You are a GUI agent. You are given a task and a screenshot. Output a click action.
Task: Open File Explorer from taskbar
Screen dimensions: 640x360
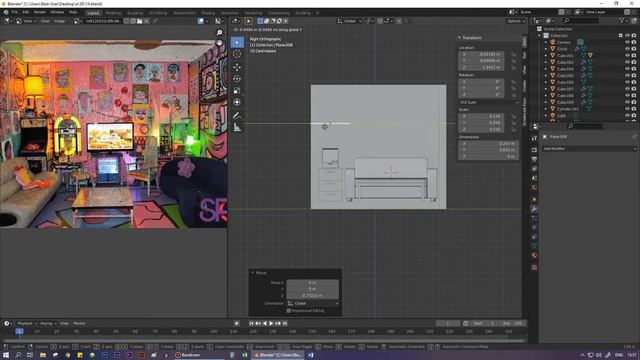(42, 355)
